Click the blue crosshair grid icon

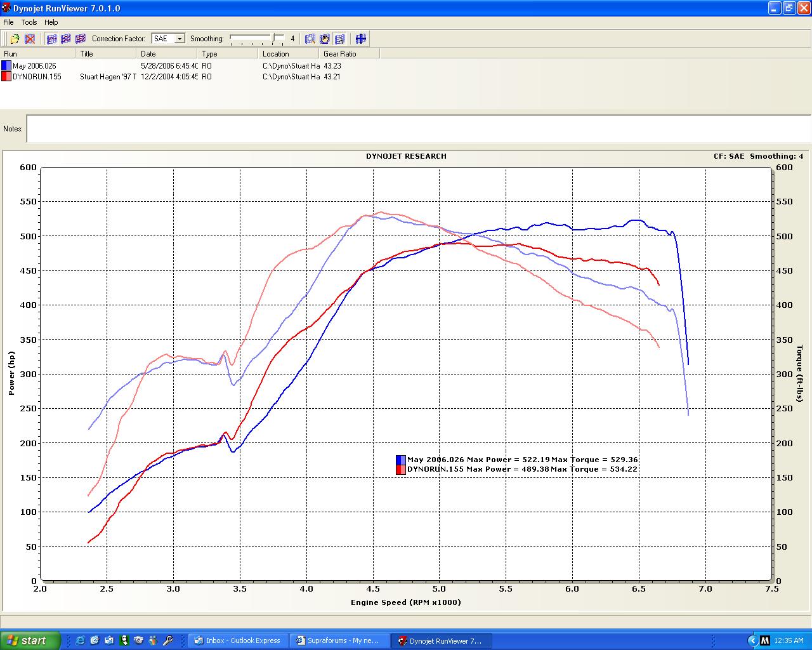click(x=361, y=39)
